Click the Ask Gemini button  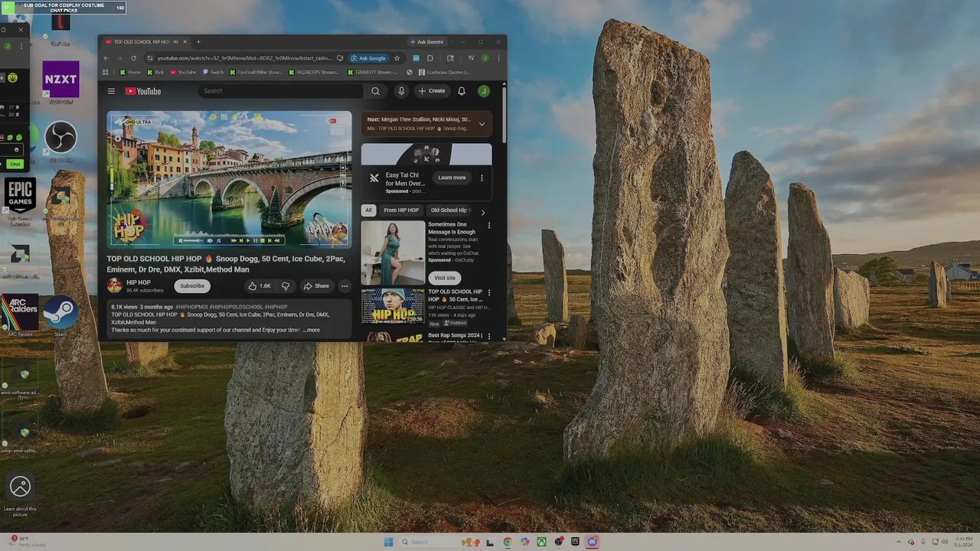click(426, 42)
